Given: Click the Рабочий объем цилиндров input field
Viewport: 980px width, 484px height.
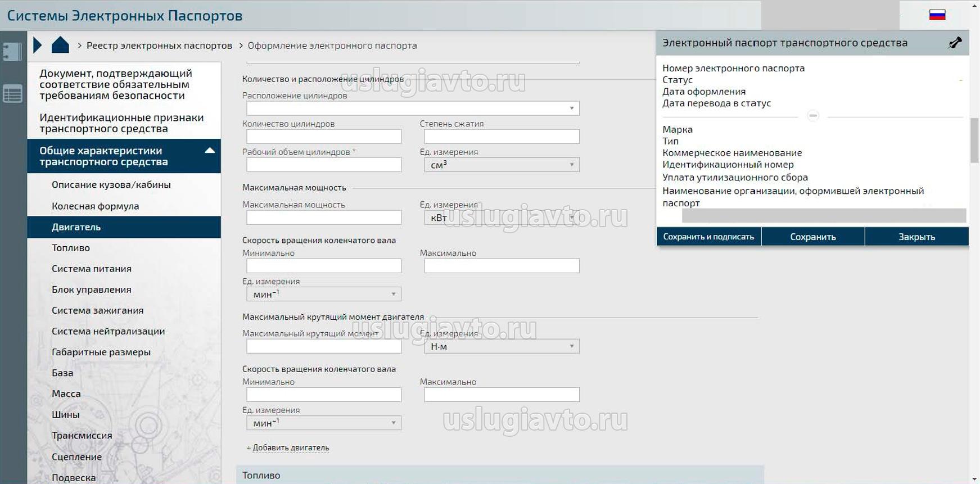Looking at the screenshot, I should [x=324, y=165].
